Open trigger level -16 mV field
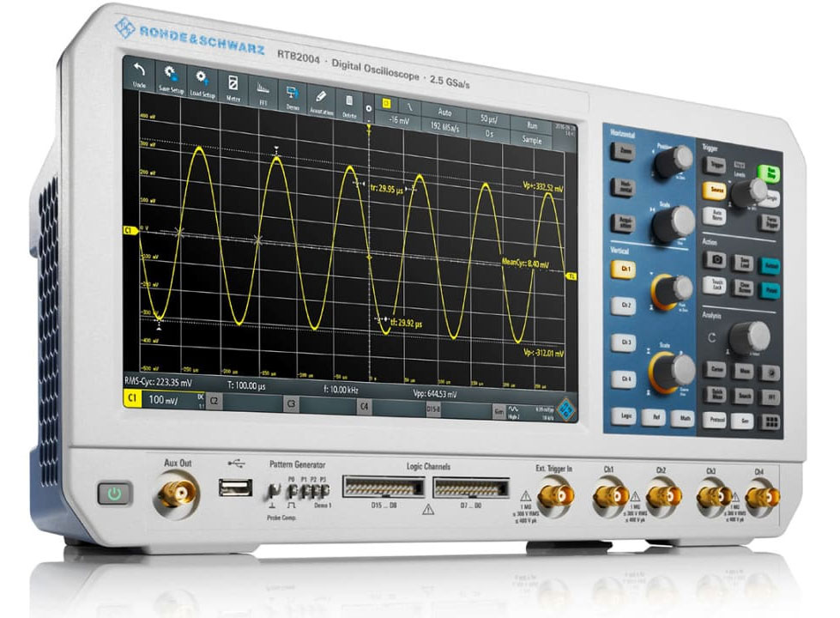The width and height of the screenshot is (840, 618). coord(399,120)
